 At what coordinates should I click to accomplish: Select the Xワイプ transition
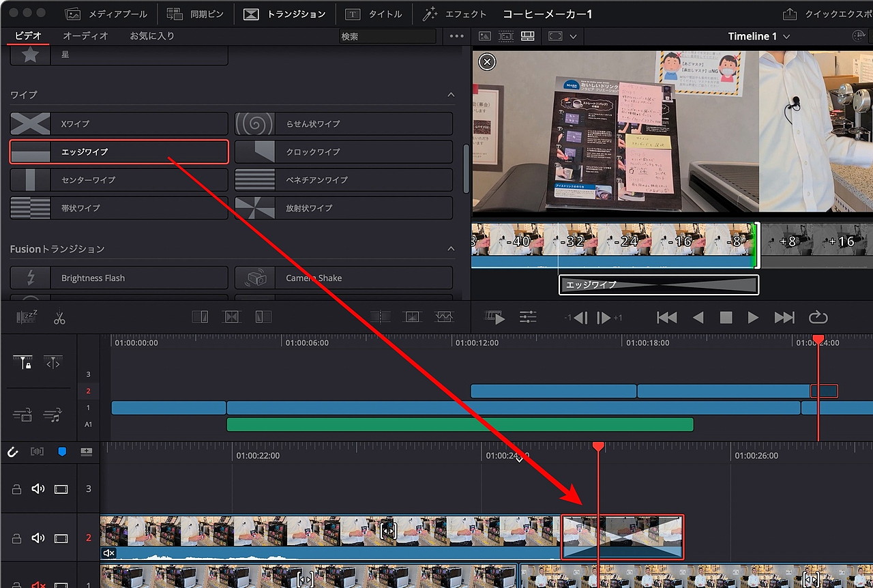(x=119, y=123)
